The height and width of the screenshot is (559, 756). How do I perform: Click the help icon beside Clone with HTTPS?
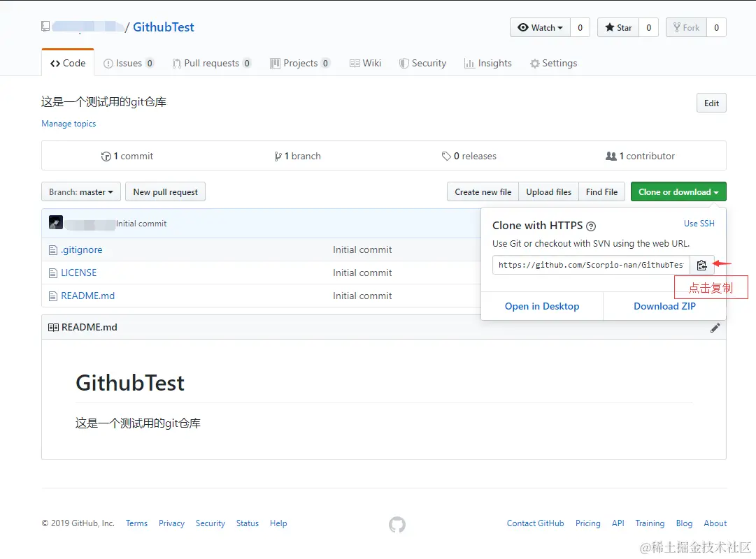tap(591, 226)
